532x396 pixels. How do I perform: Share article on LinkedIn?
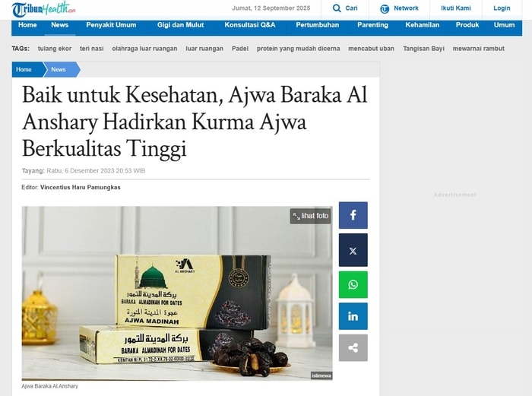click(353, 316)
